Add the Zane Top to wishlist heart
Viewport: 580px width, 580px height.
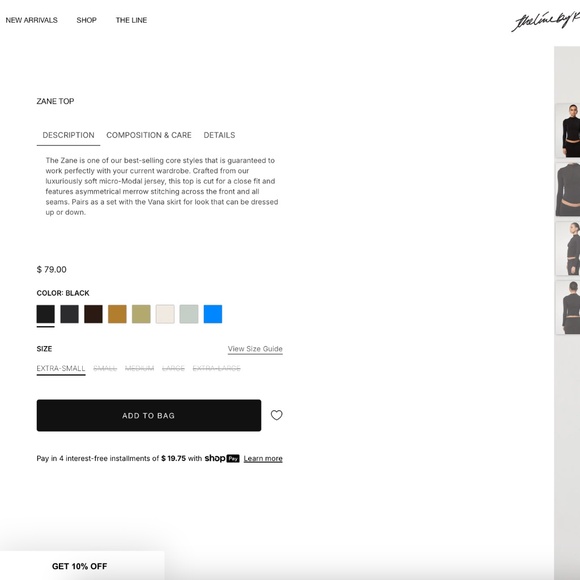276,415
